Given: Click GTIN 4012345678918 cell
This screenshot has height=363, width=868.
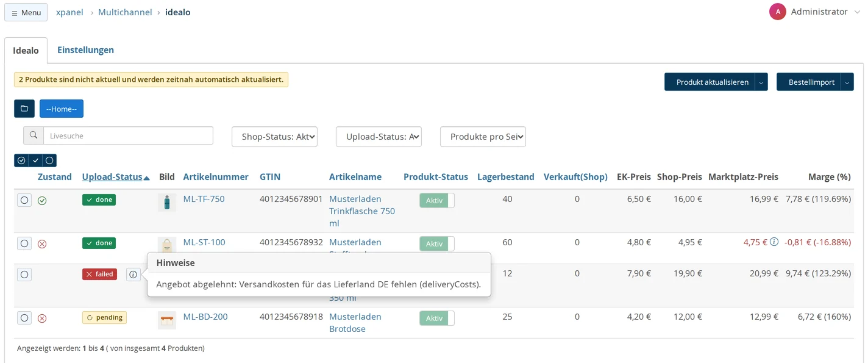Looking at the screenshot, I should tap(291, 317).
